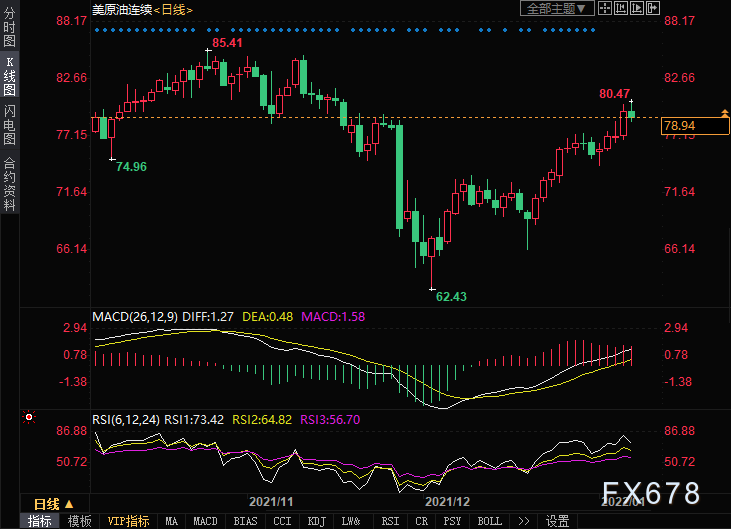Image resolution: width=731 pixels, height=529 pixels.
Task: Click the KDJ indicator button
Action: (x=316, y=521)
